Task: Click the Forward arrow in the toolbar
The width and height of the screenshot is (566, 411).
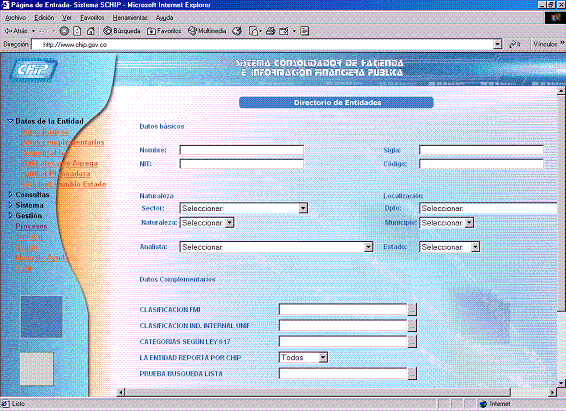Action: point(43,31)
